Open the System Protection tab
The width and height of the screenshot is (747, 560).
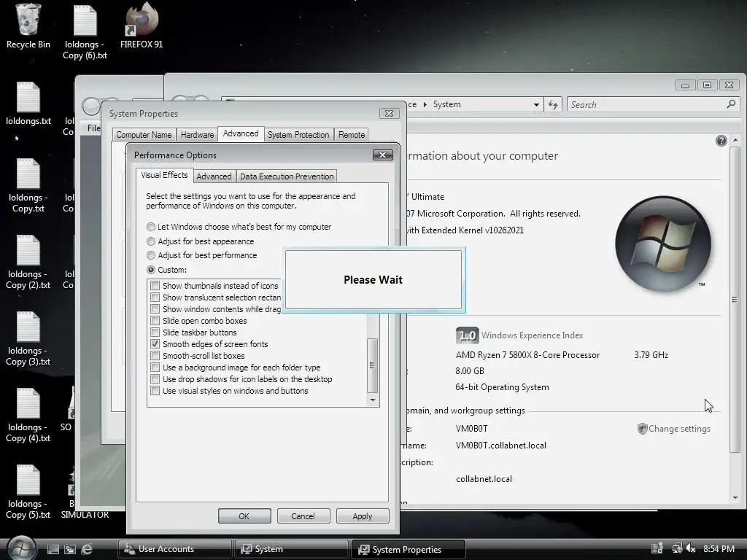[298, 135]
